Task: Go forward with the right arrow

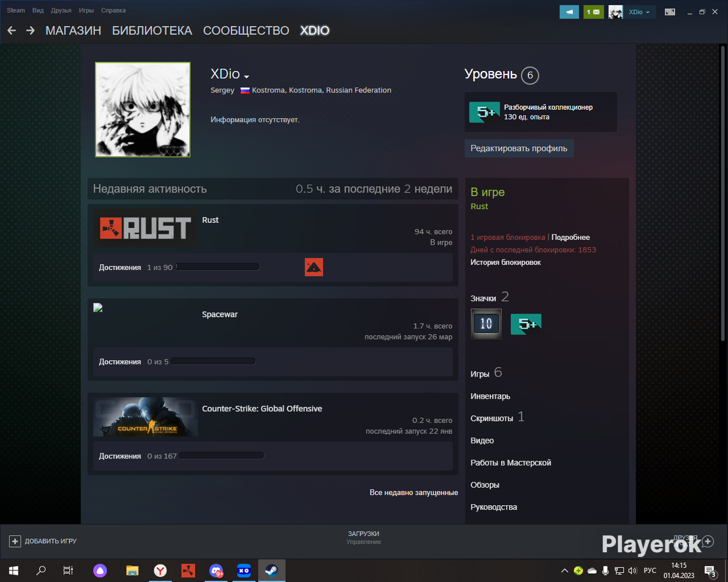Action: click(x=30, y=30)
